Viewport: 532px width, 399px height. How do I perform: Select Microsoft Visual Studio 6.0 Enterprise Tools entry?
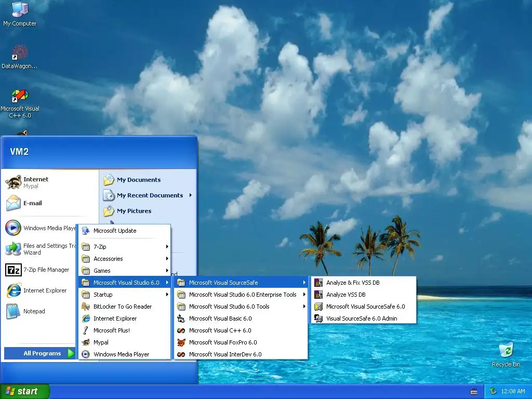241,295
